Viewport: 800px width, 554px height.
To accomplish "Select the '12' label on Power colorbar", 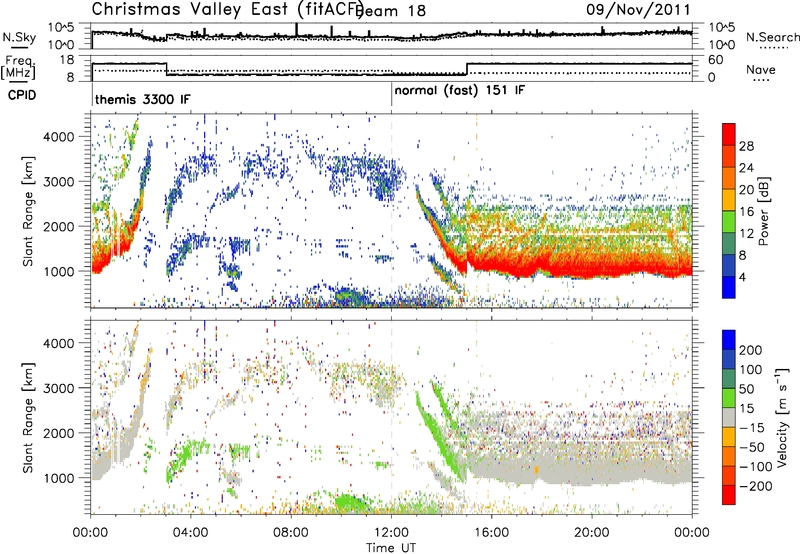I will 746,234.
